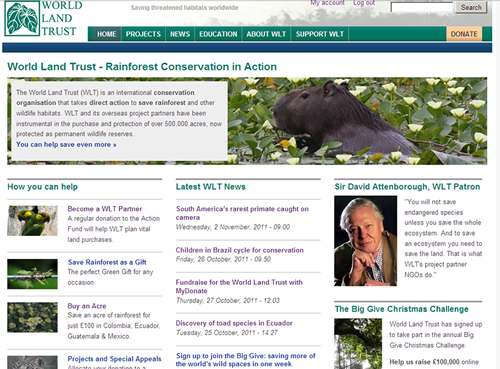500x369 pixels.
Task: Open the rarest primate news article
Action: [x=242, y=213]
